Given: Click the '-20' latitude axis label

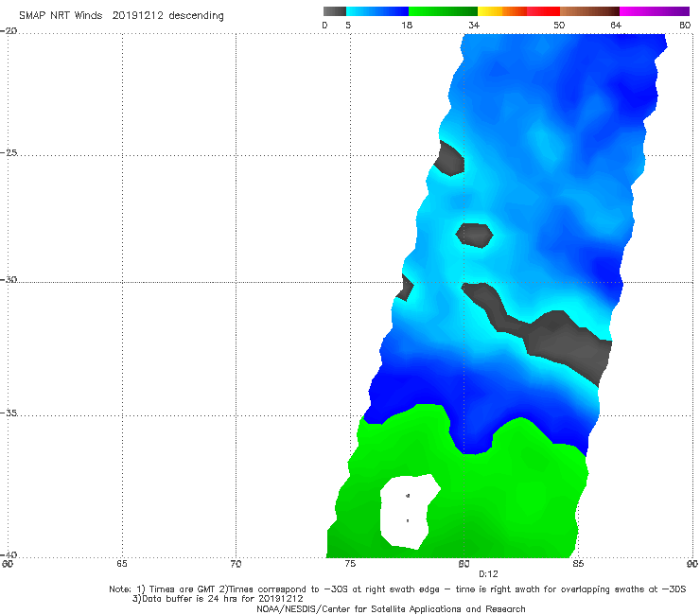Looking at the screenshot, I should coord(9,31).
